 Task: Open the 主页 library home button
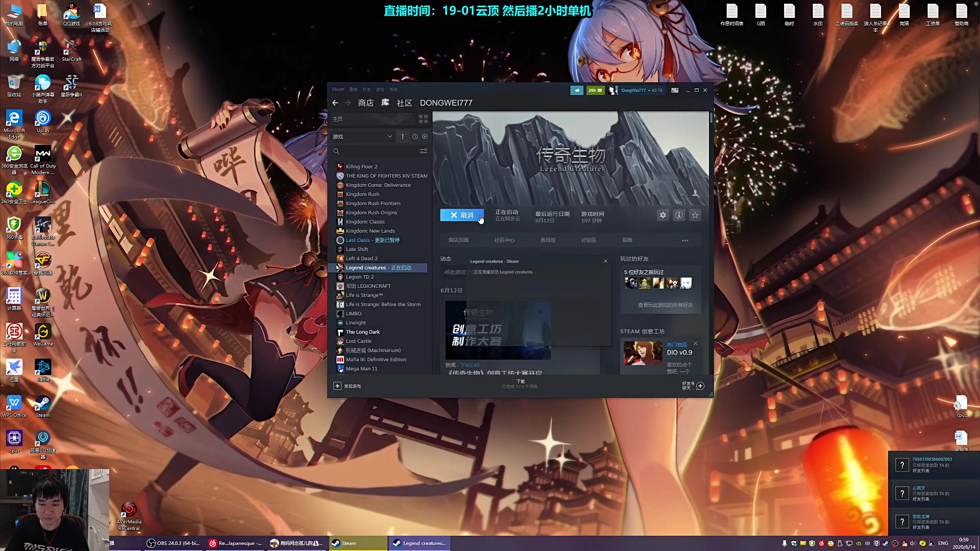pyautogui.click(x=373, y=119)
